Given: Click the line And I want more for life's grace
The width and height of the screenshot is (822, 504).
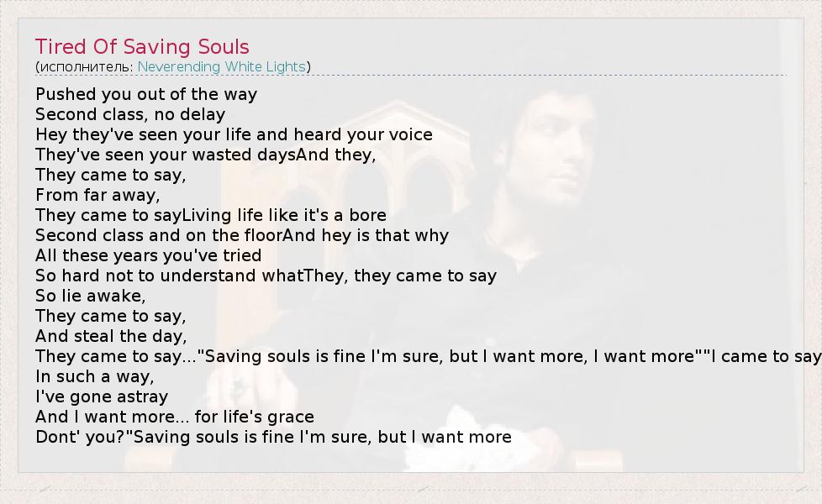Looking at the screenshot, I should pyautogui.click(x=175, y=417).
